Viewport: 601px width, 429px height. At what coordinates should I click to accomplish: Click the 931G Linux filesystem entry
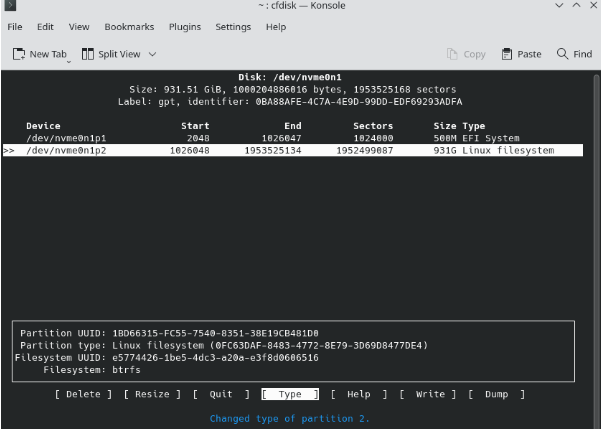[494, 150]
